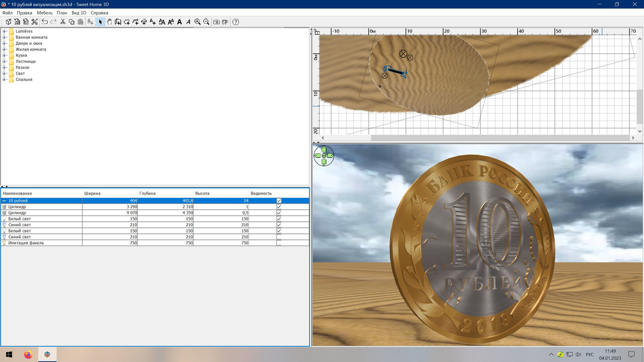Open the План menu
This screenshot has width=644, height=362.
click(x=62, y=13)
